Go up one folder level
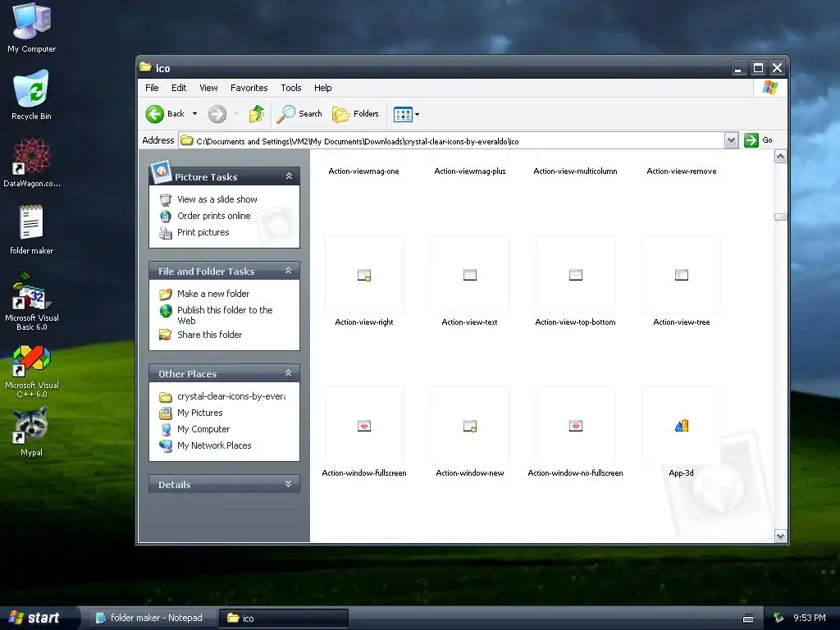Image resolution: width=840 pixels, height=630 pixels. coord(257,113)
